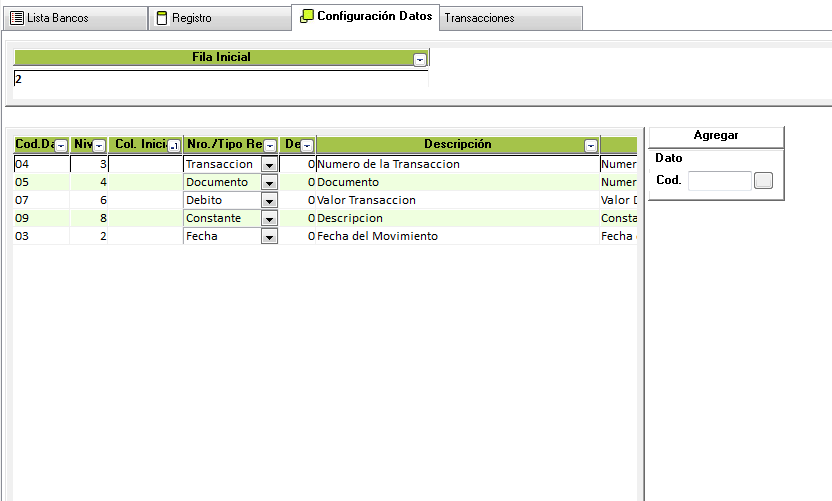
Task: Expand the Debito type combo box
Action: 270,201
